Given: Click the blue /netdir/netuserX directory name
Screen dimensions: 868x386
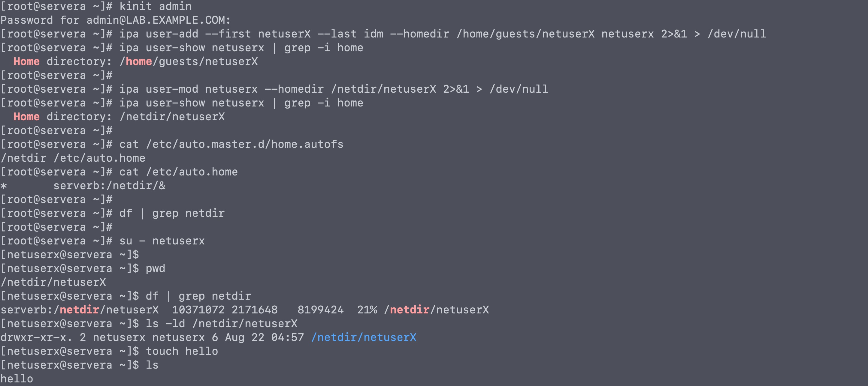Looking at the screenshot, I should [x=364, y=337].
